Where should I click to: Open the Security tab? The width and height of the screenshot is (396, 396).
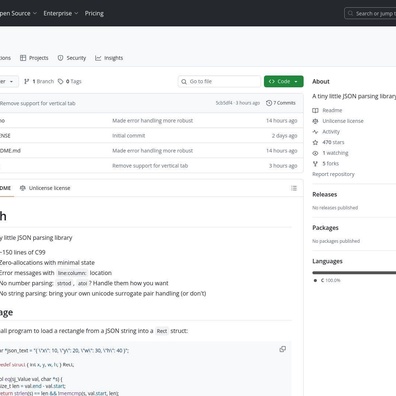tap(72, 58)
